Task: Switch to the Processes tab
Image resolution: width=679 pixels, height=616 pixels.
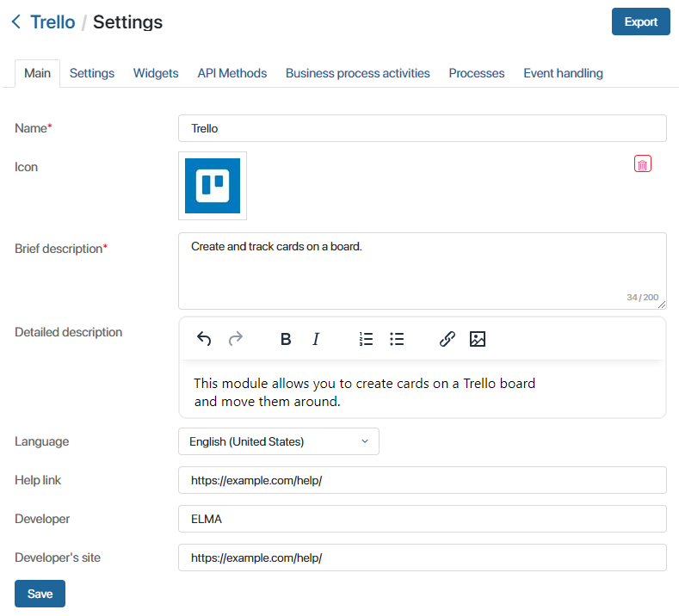Action: [477, 73]
